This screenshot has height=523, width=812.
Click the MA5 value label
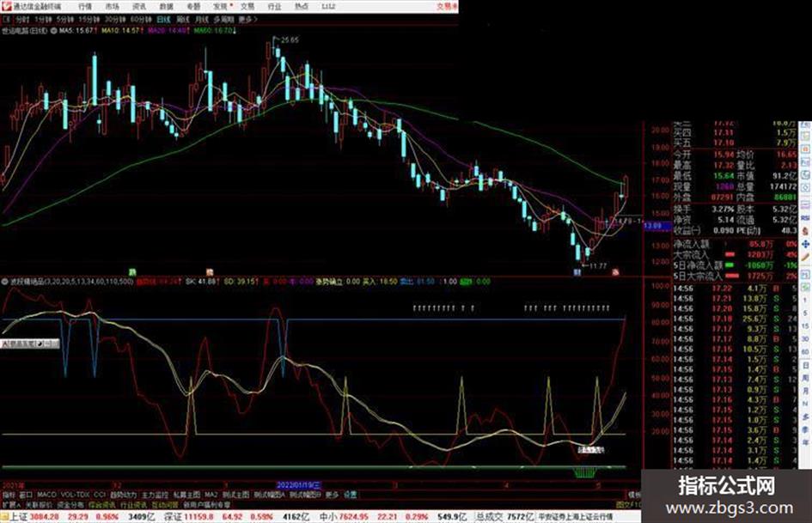click(77, 31)
